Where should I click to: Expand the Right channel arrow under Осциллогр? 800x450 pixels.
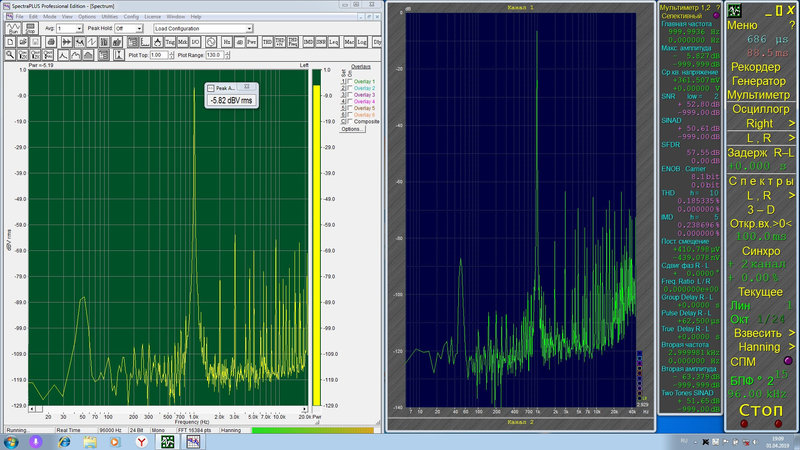[792, 123]
